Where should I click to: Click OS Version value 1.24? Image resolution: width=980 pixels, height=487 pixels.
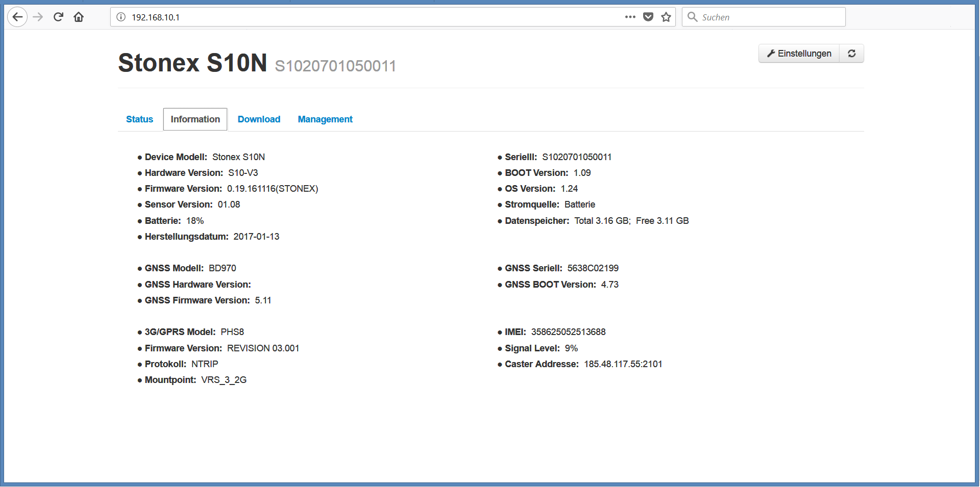click(569, 189)
